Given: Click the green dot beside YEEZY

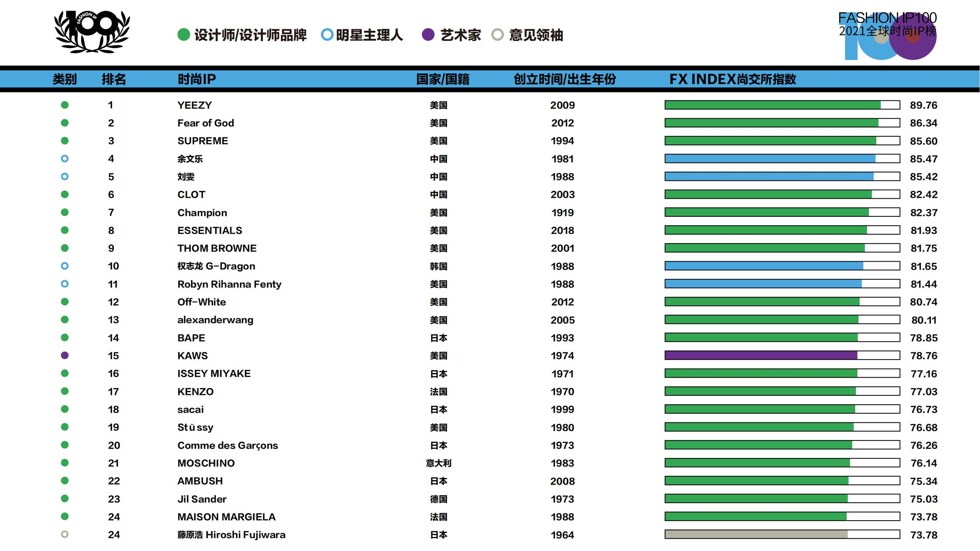Looking at the screenshot, I should [x=65, y=105].
